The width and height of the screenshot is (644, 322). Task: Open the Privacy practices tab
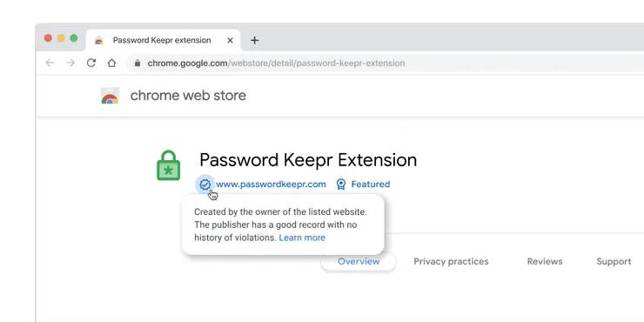(451, 262)
